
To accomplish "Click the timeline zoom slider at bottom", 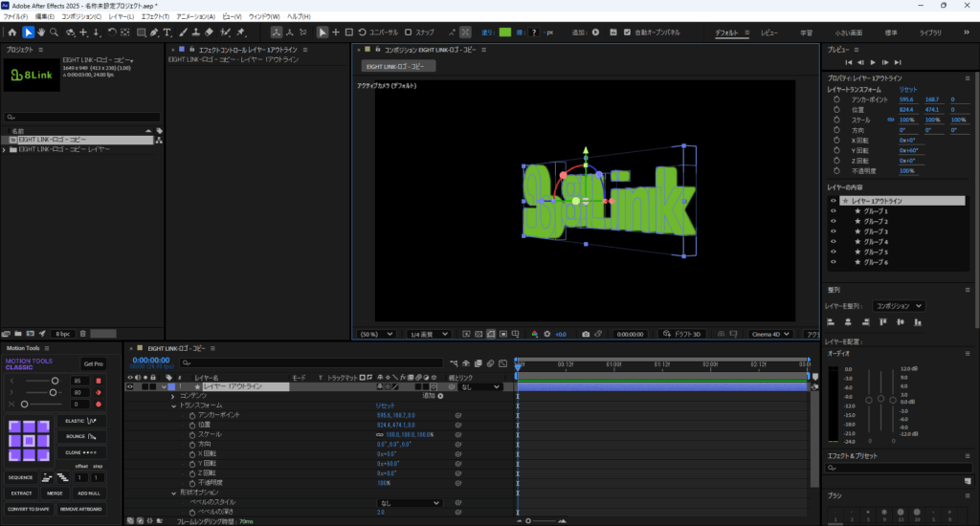I will coord(542,521).
